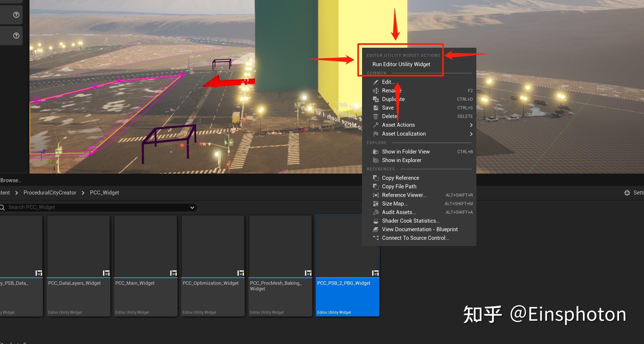The width and height of the screenshot is (644, 344).
Task: Expand chevron after ProceduralCityCreator breadcrumb
Action: [x=83, y=193]
